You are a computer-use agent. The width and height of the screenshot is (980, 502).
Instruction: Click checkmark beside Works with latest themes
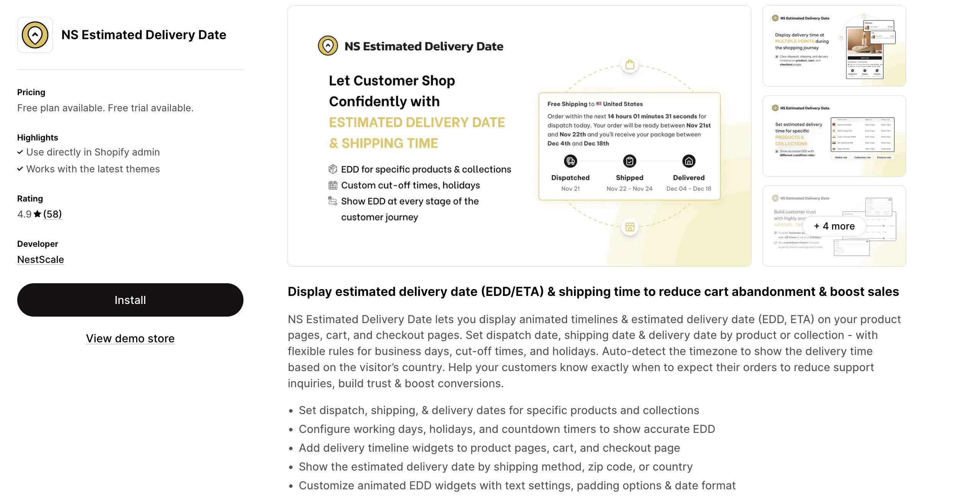click(20, 169)
